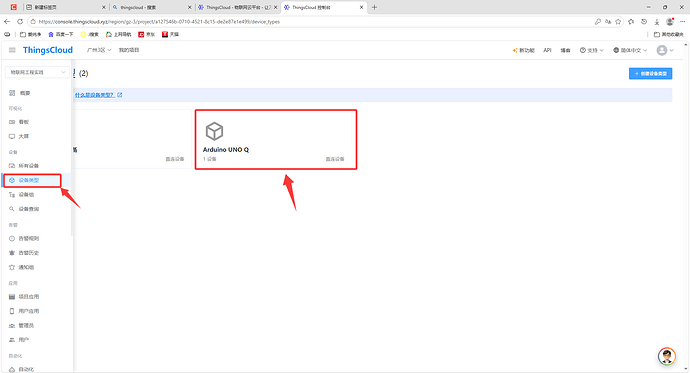The width and height of the screenshot is (690, 373).
Task: Open the 大屏 big screen sidebar item
Action: pyautogui.click(x=19, y=136)
